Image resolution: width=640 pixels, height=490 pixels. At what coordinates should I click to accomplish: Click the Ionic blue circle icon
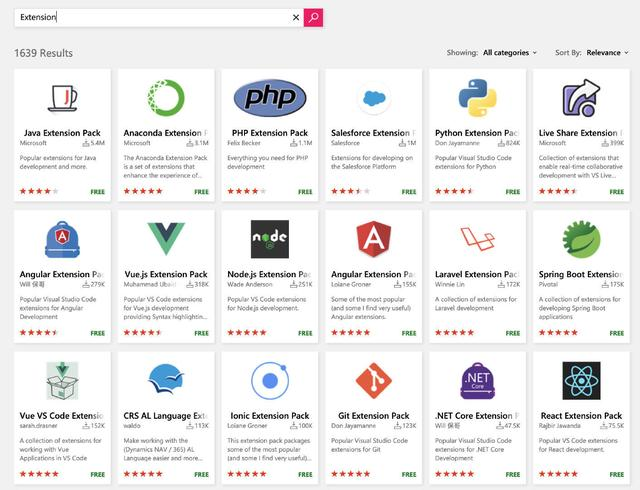point(270,381)
